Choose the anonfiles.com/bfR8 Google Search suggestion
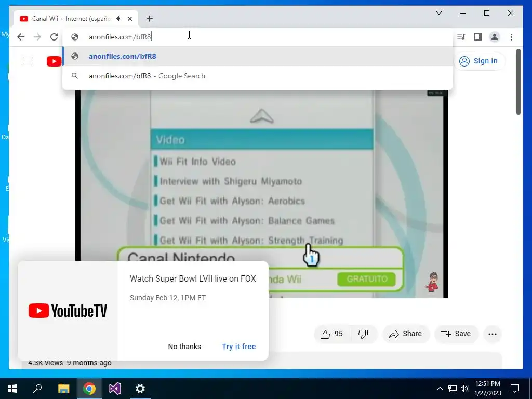The width and height of the screenshot is (532, 399). 258,76
